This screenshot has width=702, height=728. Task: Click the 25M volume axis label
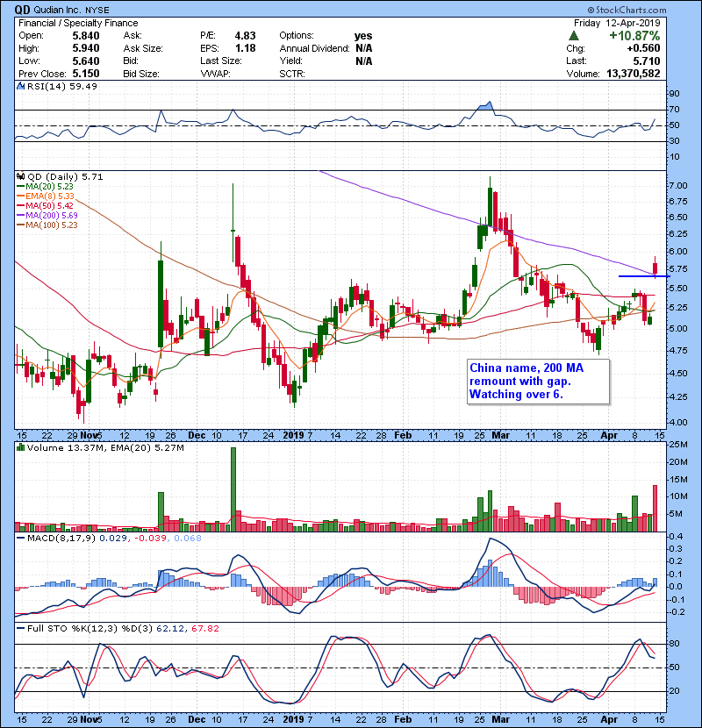[x=678, y=445]
